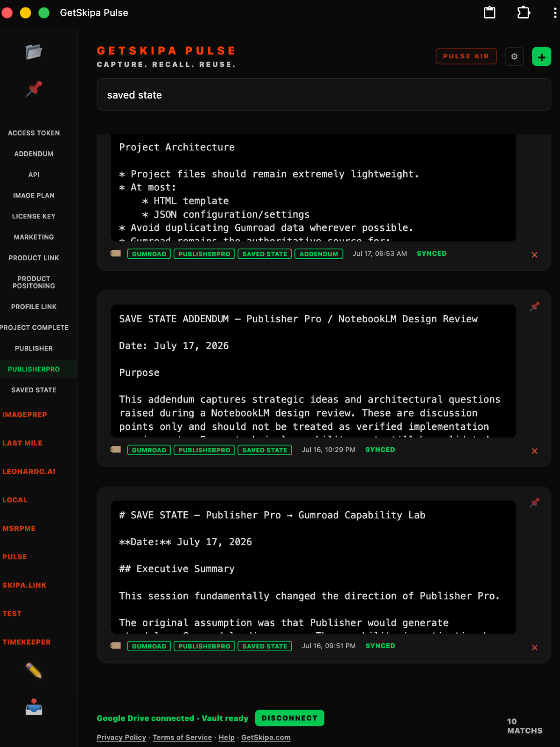Pin the Gumroad Capability Lab note
The image size is (560, 747).
pos(535,503)
